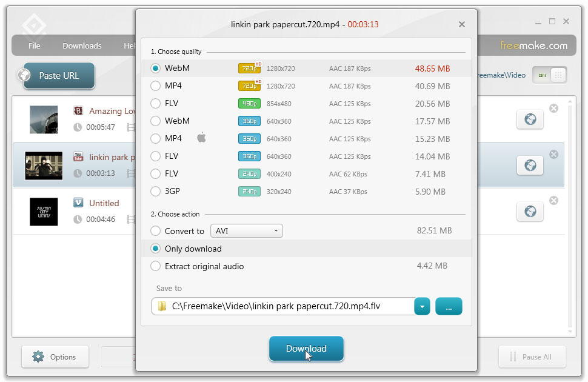
Task: Remove the linkin park item from list
Action: pyautogui.click(x=553, y=154)
